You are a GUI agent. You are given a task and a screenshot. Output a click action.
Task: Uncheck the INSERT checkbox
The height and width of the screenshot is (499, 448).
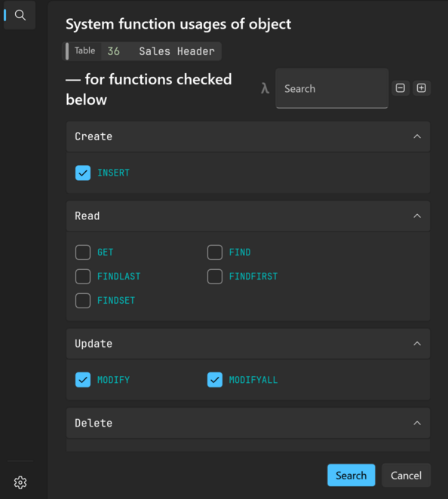(x=83, y=173)
